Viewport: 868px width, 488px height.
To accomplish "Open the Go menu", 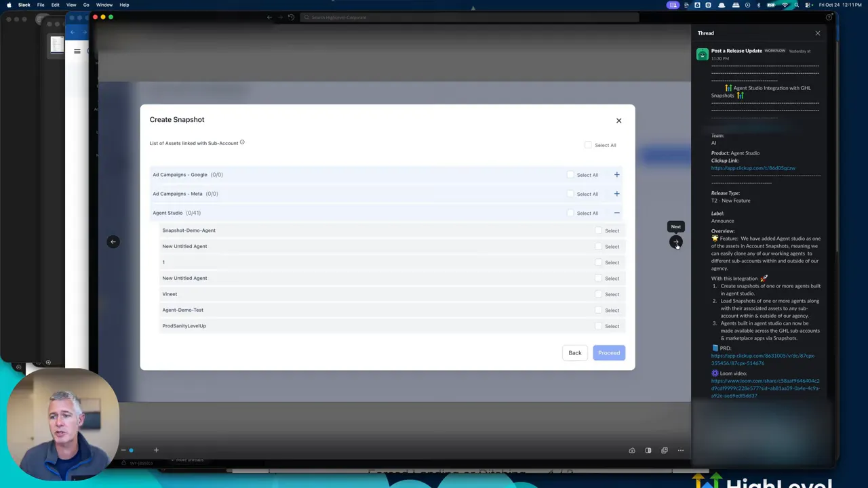I will pyautogui.click(x=86, y=5).
